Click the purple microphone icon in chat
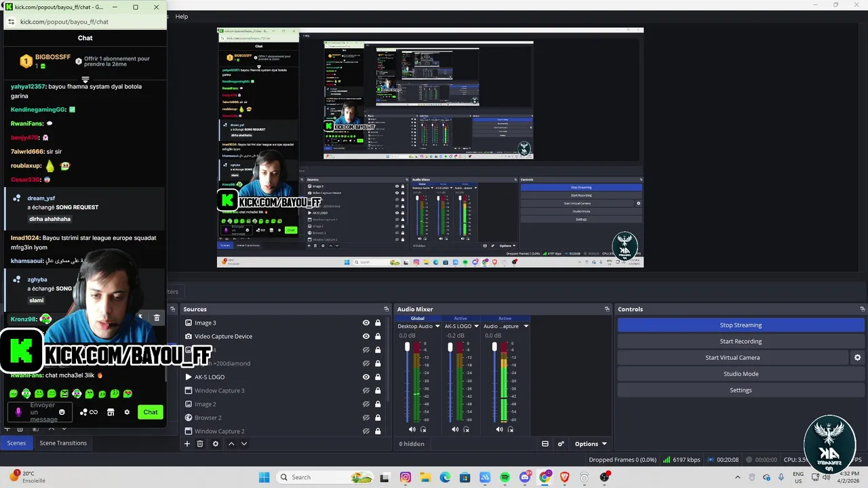This screenshot has height=488, width=868. point(18,412)
